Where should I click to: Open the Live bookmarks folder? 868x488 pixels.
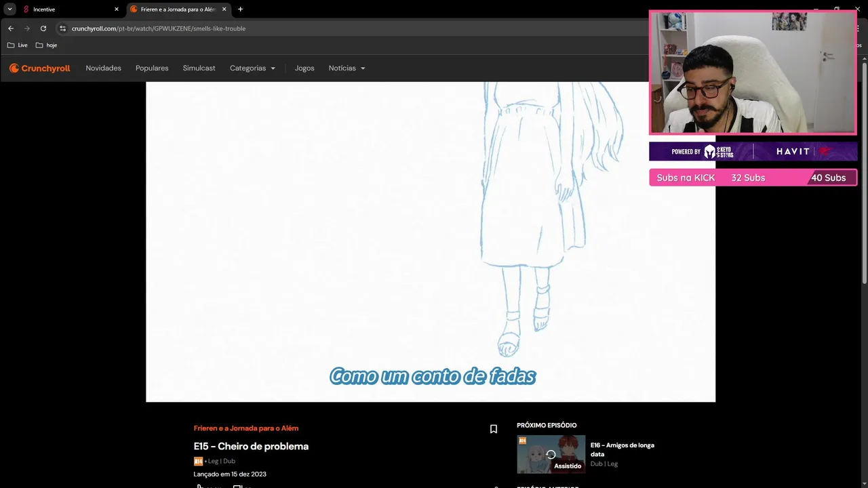point(18,45)
